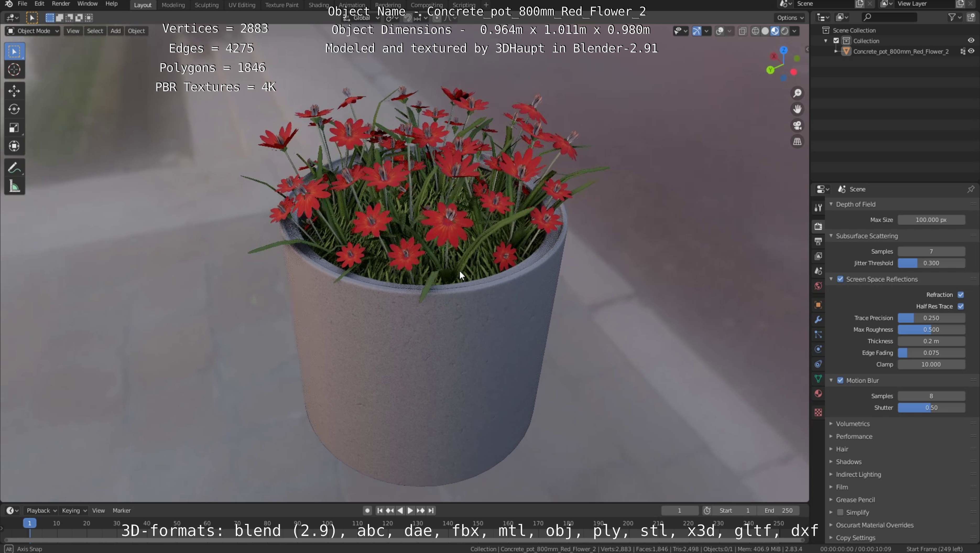
Task: Open View Layer properties tab
Action: (x=818, y=256)
